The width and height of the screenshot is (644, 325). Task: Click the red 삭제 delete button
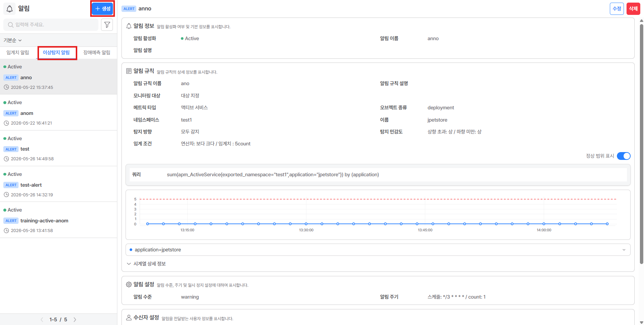coord(633,9)
